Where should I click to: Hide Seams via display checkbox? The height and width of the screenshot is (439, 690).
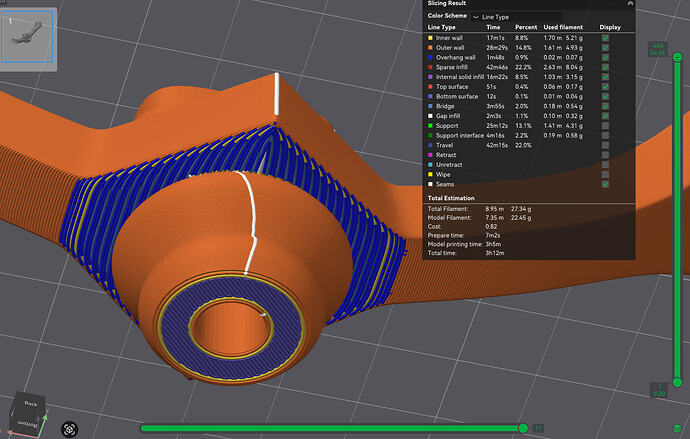[x=606, y=184]
